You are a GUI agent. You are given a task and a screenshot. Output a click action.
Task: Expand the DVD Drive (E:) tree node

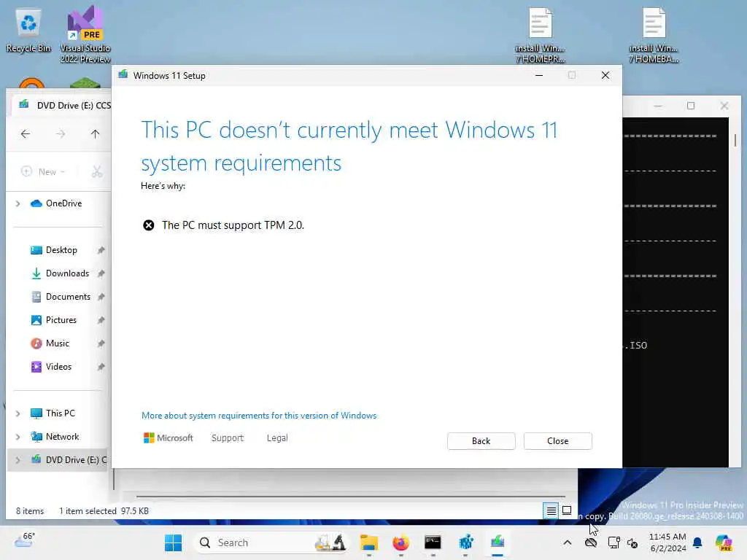(x=18, y=460)
